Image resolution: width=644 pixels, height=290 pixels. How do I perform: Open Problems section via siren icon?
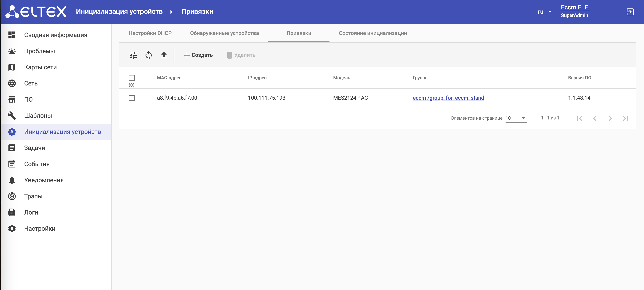pyautogui.click(x=12, y=51)
